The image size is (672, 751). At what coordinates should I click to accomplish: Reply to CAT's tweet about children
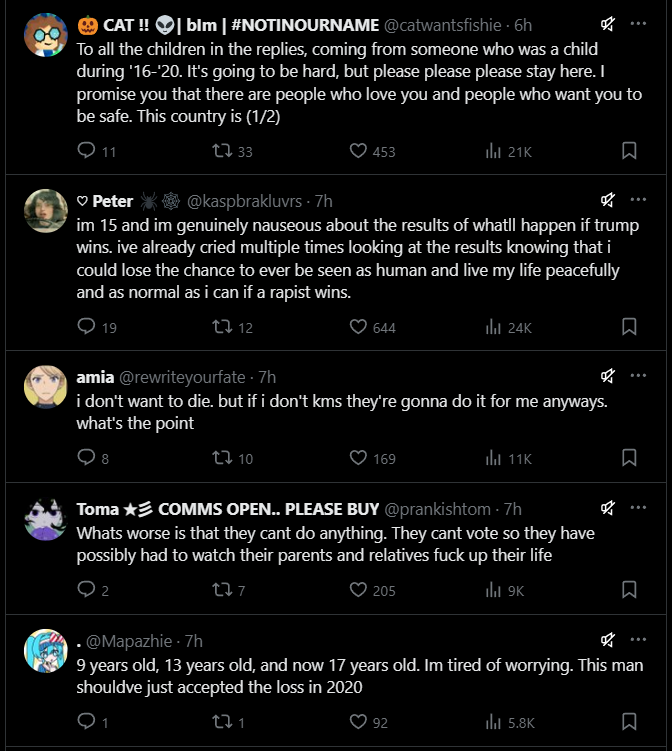click(87, 151)
